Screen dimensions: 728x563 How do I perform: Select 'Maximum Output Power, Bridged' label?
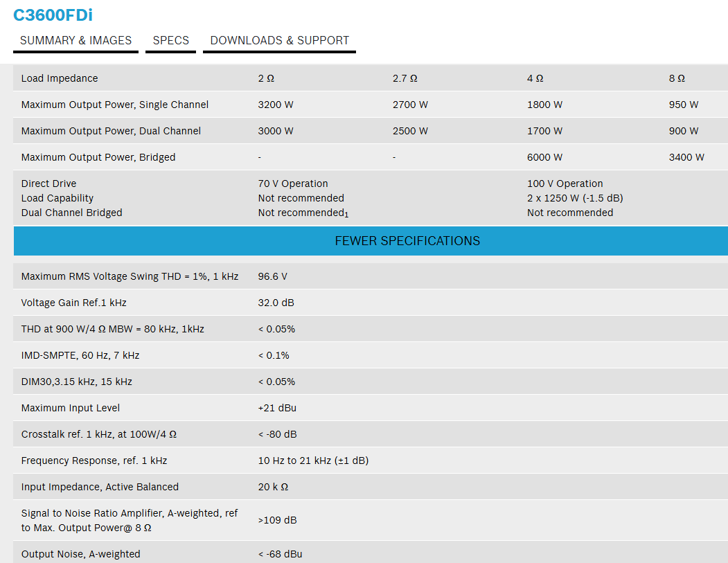point(98,157)
